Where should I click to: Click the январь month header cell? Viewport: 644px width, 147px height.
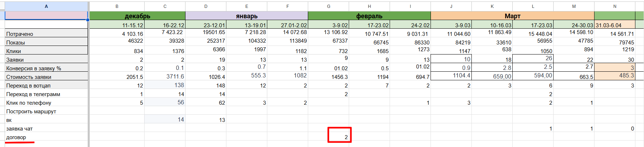(246, 16)
